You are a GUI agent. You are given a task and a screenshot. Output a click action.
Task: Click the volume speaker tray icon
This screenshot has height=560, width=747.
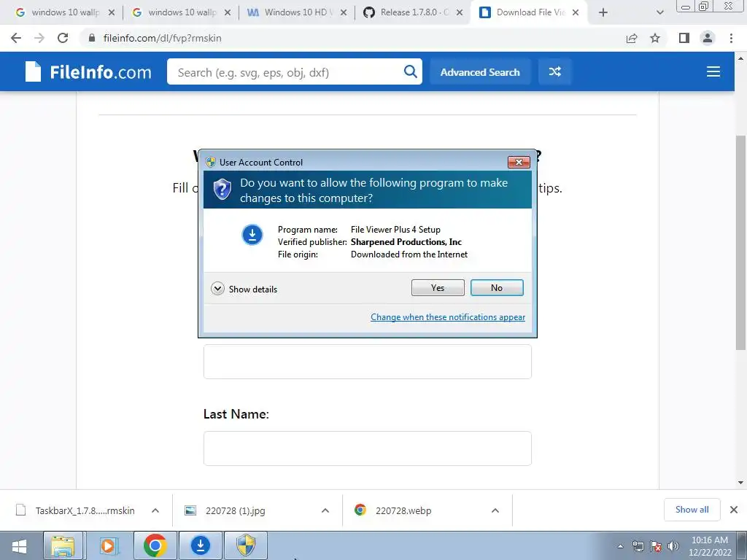[x=673, y=546]
